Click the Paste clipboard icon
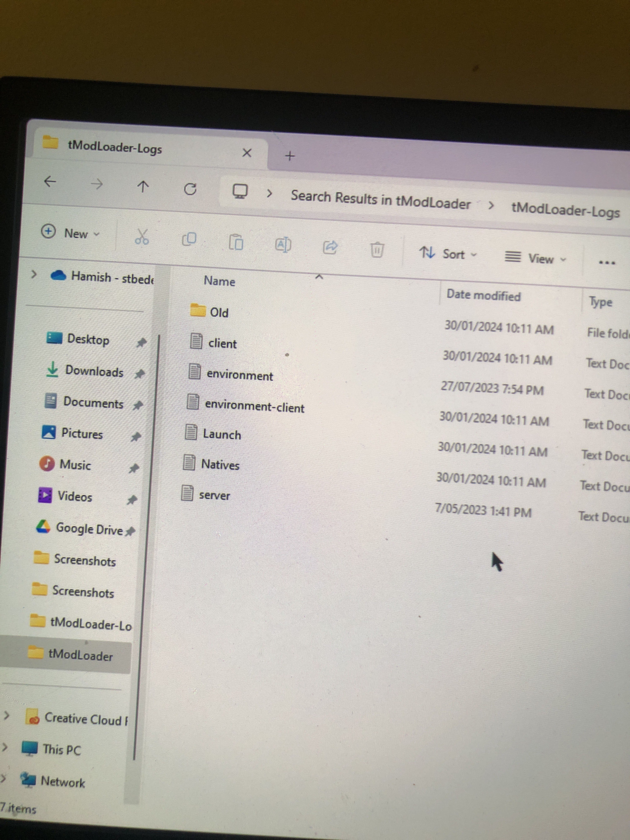This screenshot has width=630, height=840. pyautogui.click(x=236, y=242)
